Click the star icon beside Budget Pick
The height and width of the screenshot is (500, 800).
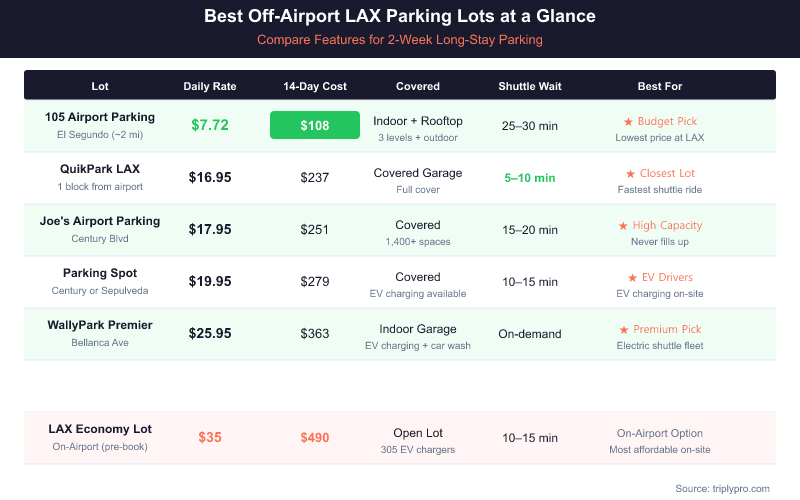(x=628, y=122)
